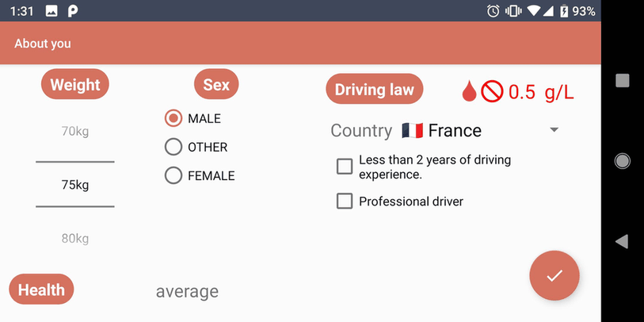This screenshot has height=322, width=644.
Task: Tap the France flag icon
Action: [411, 131]
